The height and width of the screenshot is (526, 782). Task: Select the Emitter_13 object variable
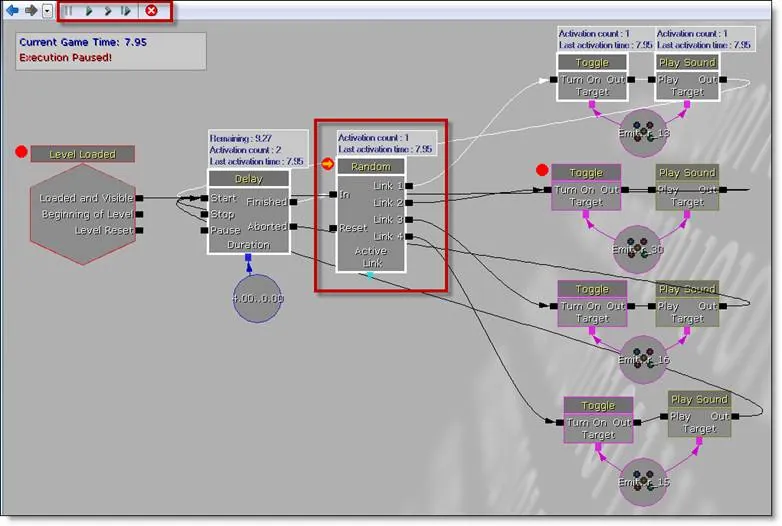pyautogui.click(x=643, y=133)
